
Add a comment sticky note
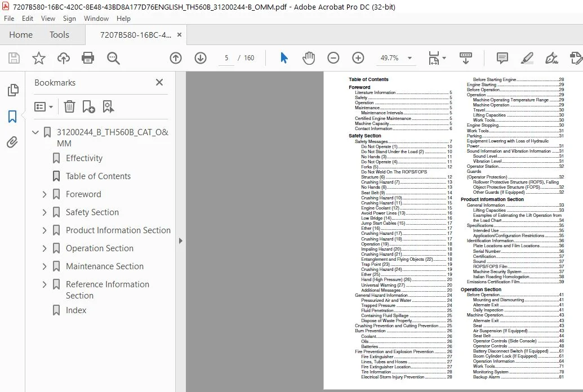coord(502,58)
